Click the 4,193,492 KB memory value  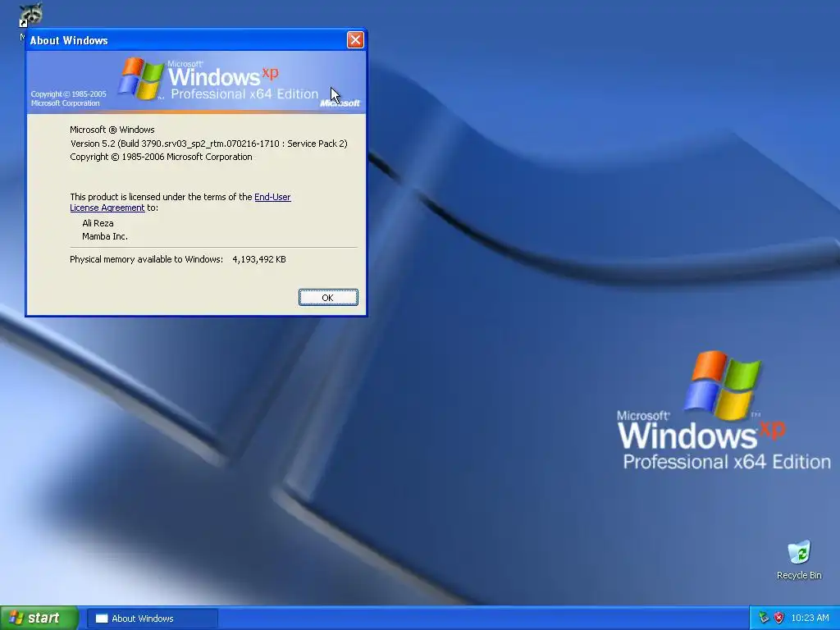click(259, 259)
